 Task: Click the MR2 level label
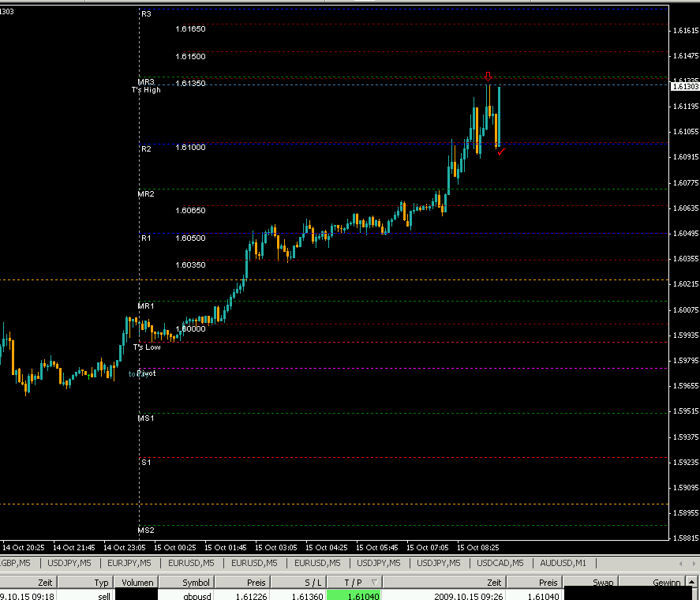tap(146, 194)
